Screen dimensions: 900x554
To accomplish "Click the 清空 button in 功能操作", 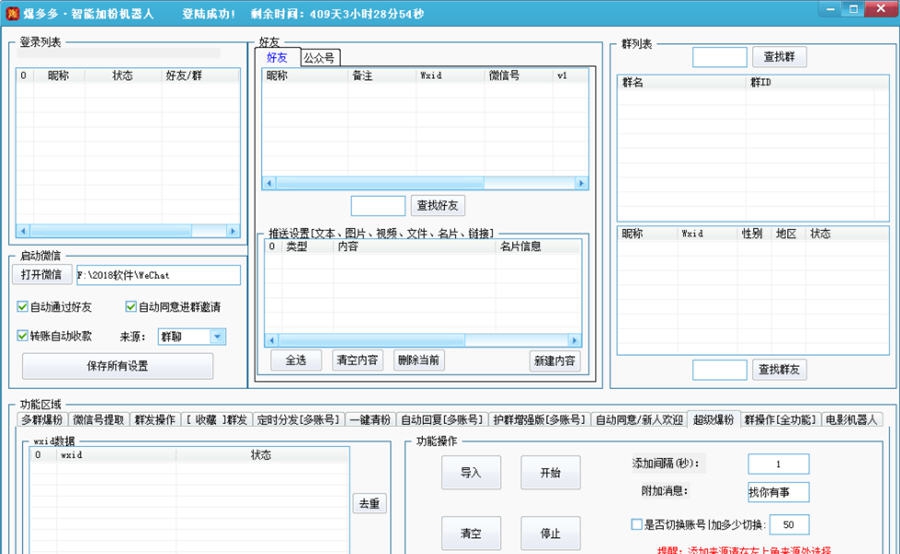I will point(471,533).
